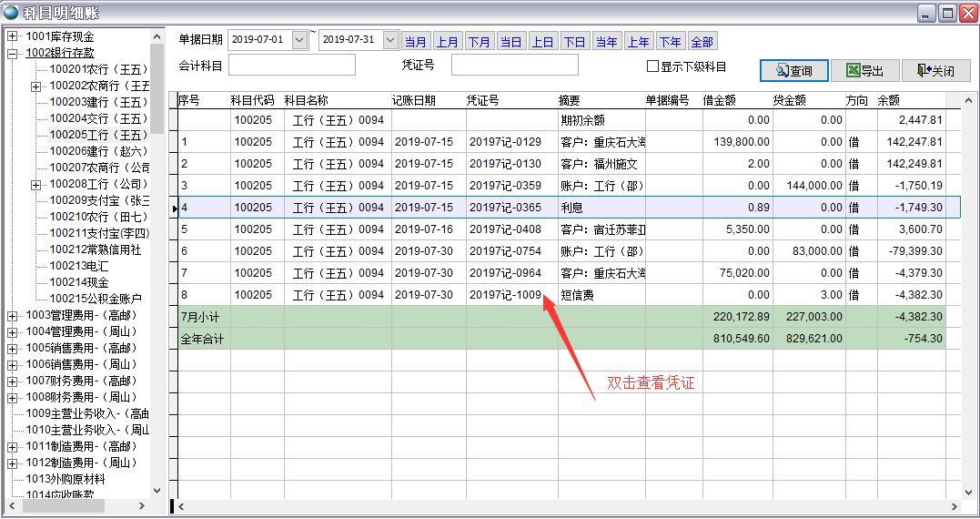This screenshot has width=980, height=519.
Task: Expand the 100208工行 (公司) subnode
Action: click(x=36, y=185)
